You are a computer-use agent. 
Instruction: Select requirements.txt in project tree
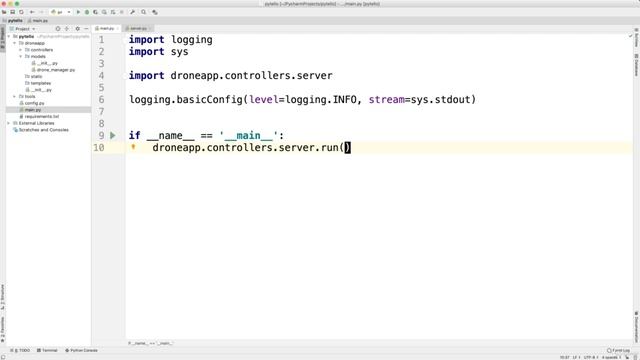(39, 116)
